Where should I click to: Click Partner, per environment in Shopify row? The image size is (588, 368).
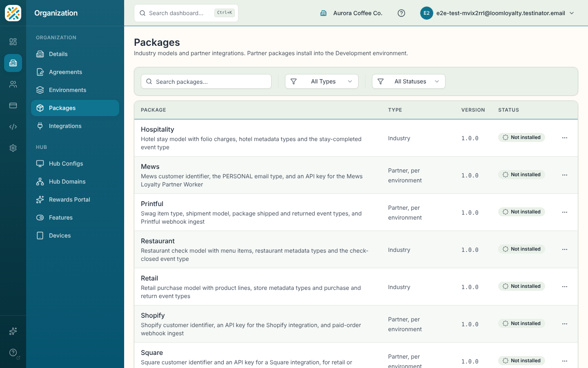pyautogui.click(x=405, y=324)
